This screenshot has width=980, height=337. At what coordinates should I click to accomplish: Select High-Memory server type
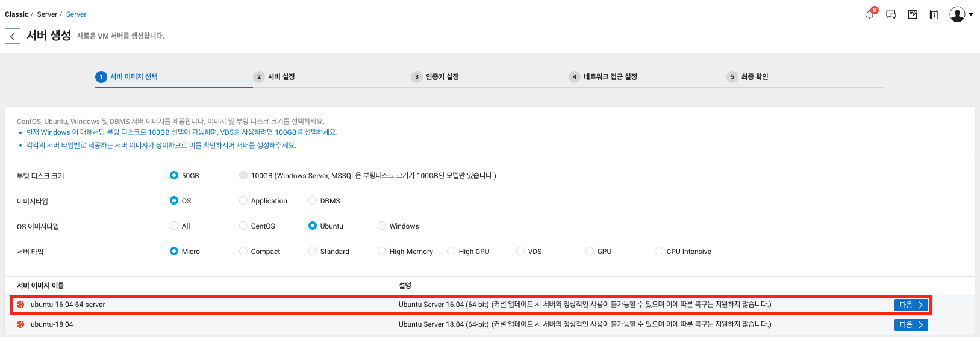(x=382, y=251)
